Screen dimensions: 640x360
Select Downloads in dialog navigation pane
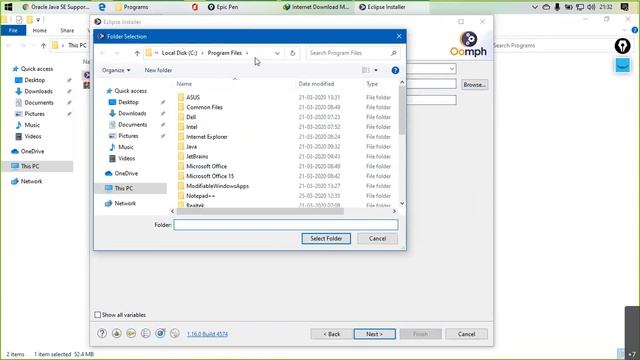point(132,113)
